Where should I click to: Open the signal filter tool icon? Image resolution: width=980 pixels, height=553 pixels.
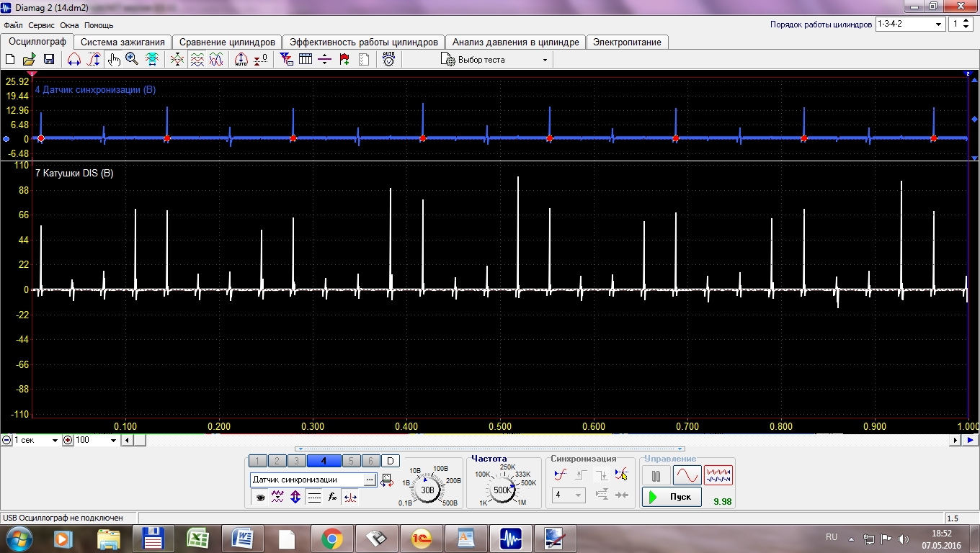(x=286, y=60)
